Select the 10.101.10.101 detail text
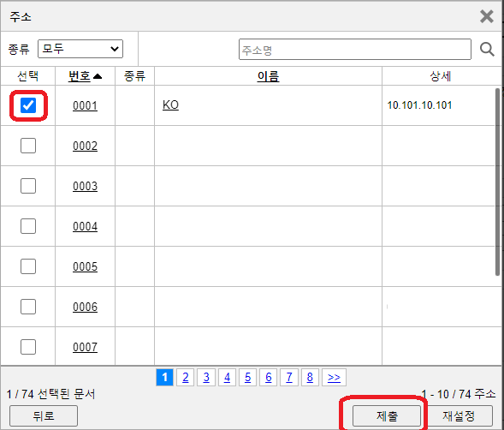 [419, 105]
